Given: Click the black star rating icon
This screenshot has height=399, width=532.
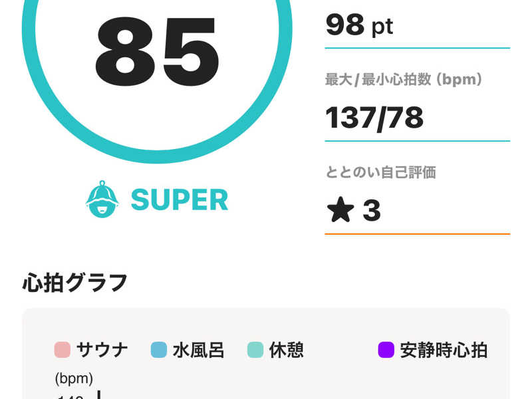Looking at the screenshot, I should point(340,209).
